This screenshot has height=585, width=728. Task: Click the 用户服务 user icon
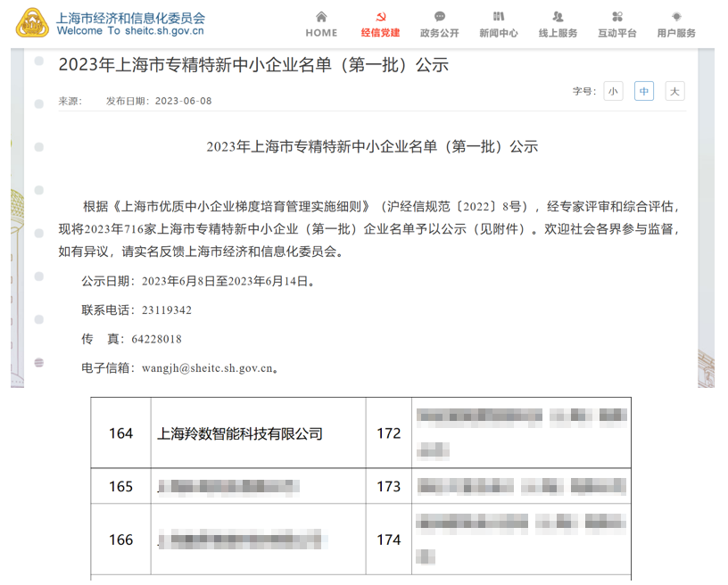pos(675,15)
